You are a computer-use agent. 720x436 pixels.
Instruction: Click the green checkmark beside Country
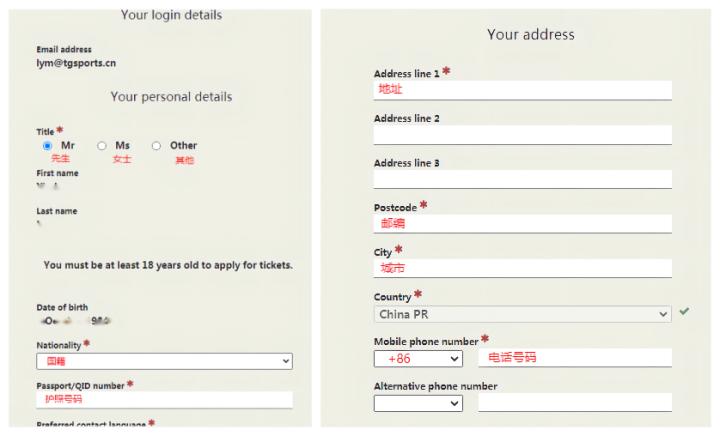pyautogui.click(x=684, y=312)
